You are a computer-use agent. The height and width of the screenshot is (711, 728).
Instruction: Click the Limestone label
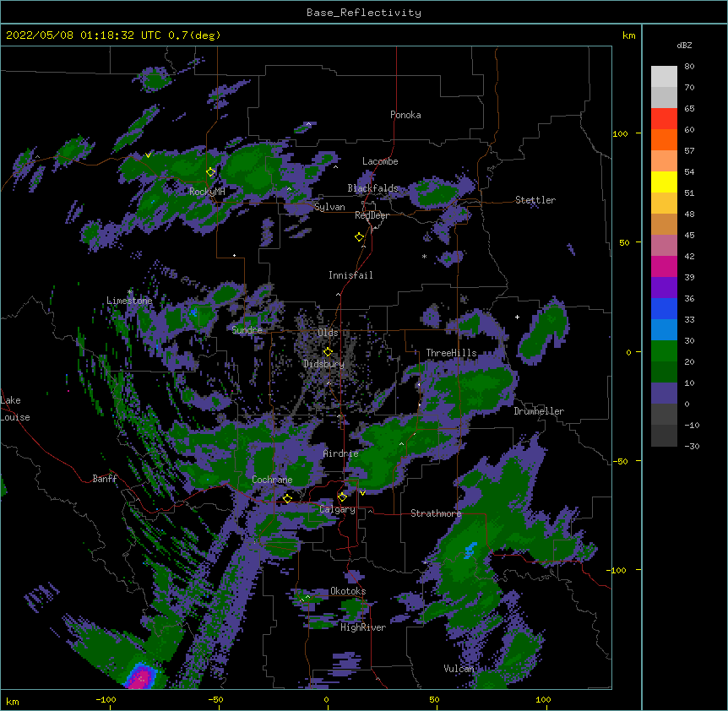pyautogui.click(x=129, y=301)
